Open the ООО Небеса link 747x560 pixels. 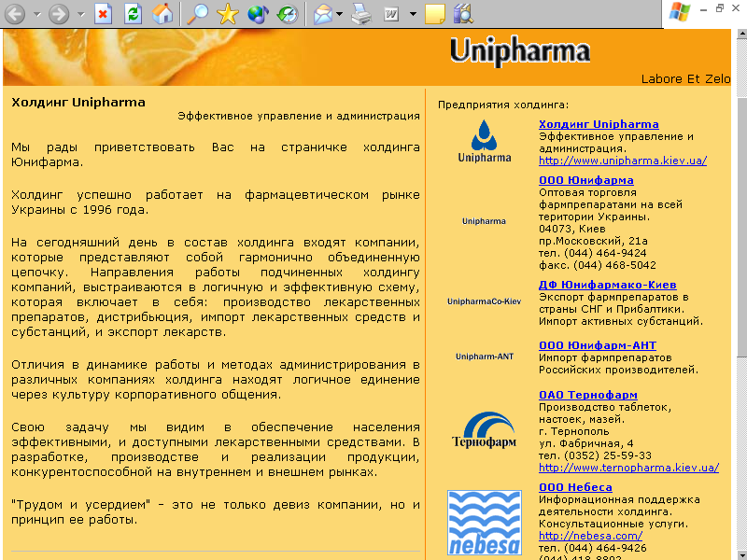(x=575, y=487)
